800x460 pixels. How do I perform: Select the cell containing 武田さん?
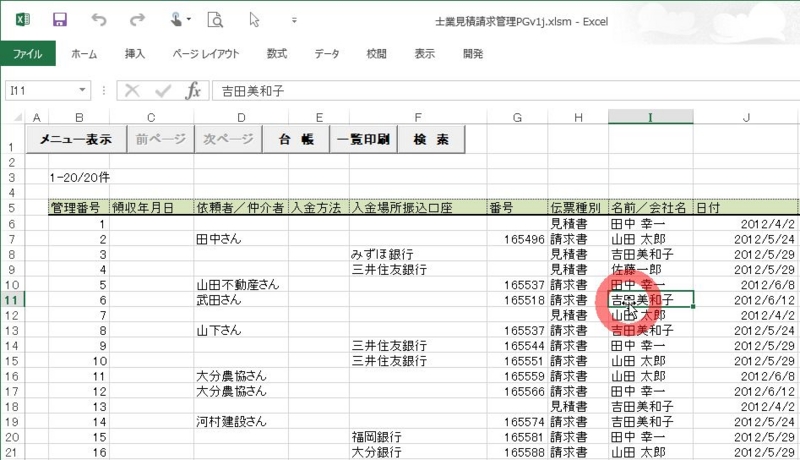pyautogui.click(x=241, y=300)
